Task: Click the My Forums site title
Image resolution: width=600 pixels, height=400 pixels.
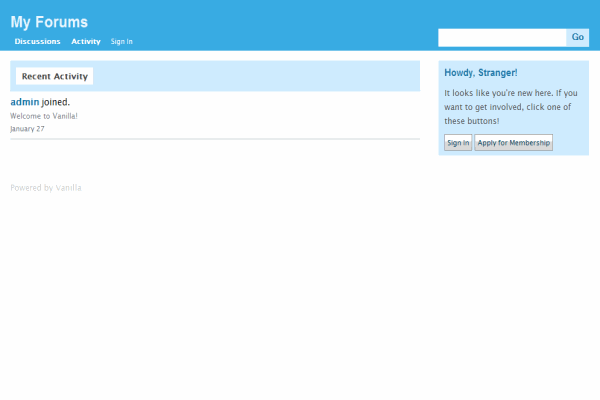Action: point(49,22)
